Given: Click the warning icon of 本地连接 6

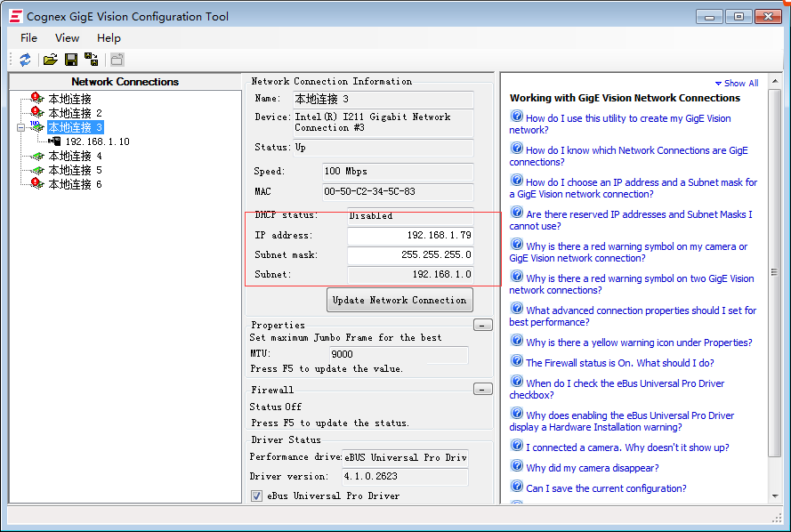Looking at the screenshot, I should 36,183.
